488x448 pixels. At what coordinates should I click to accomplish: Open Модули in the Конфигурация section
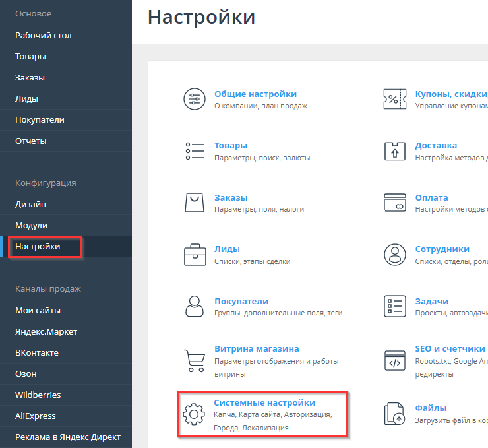[31, 225]
